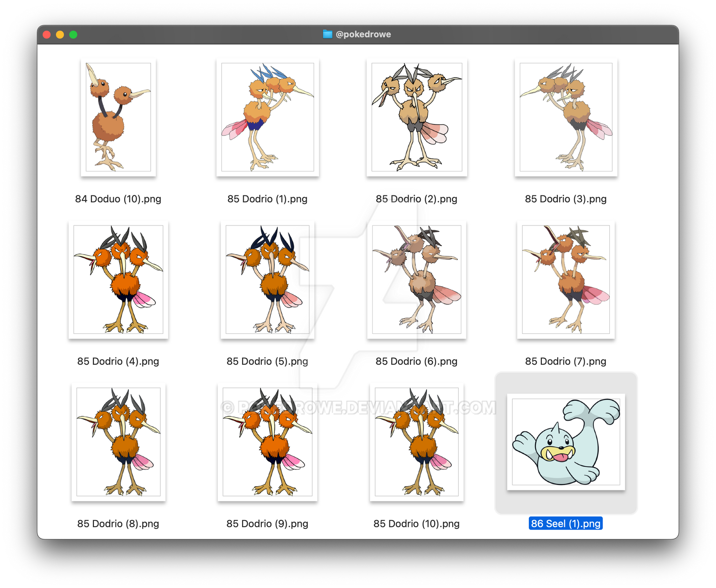Select the 85 Dodrio (9).png thumbnail
The image size is (716, 588).
point(267,442)
